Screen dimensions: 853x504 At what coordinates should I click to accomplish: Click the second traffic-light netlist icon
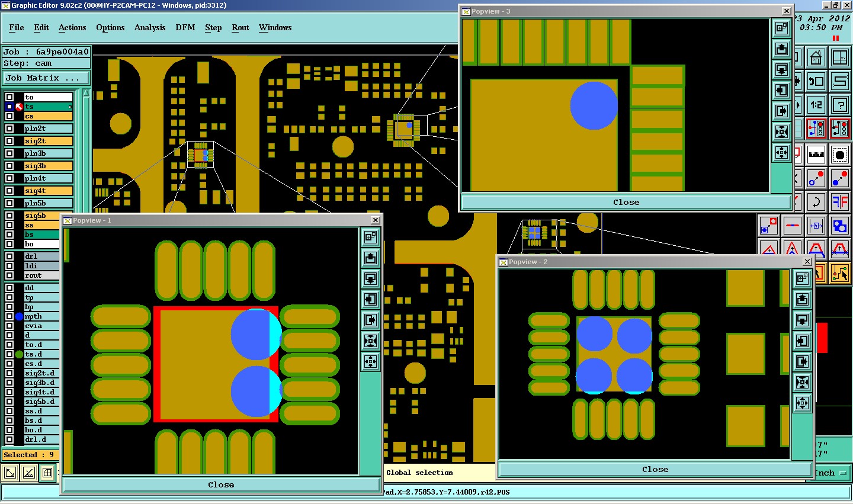pyautogui.click(x=840, y=129)
